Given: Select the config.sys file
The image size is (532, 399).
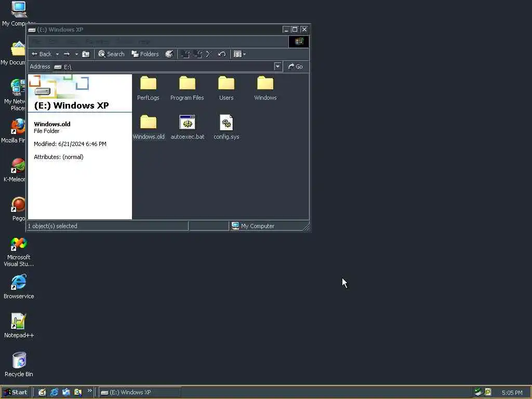Looking at the screenshot, I should click(x=227, y=127).
